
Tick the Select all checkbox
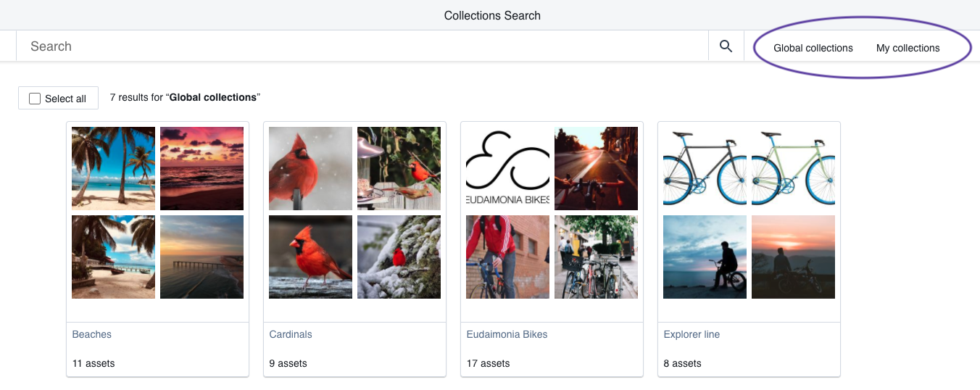[x=35, y=99]
